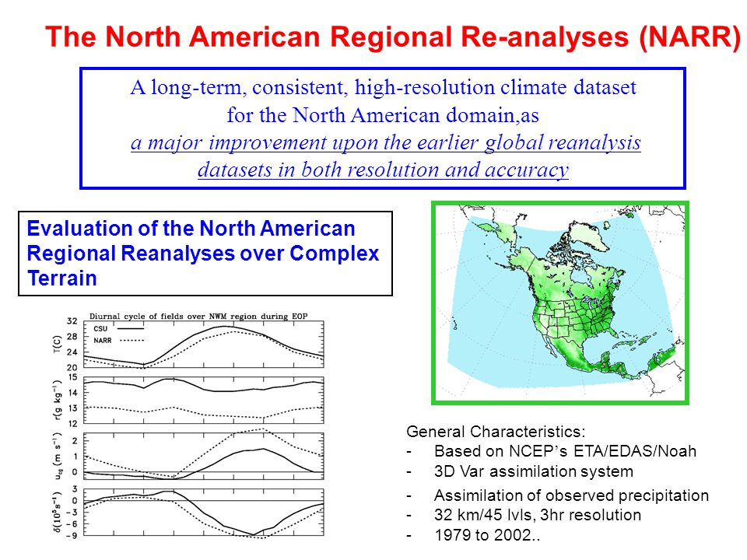747x560 pixels.
Task: Select the bullet 'Based on NCEP's ETA/EDAS/Noah'
Action: [566, 451]
